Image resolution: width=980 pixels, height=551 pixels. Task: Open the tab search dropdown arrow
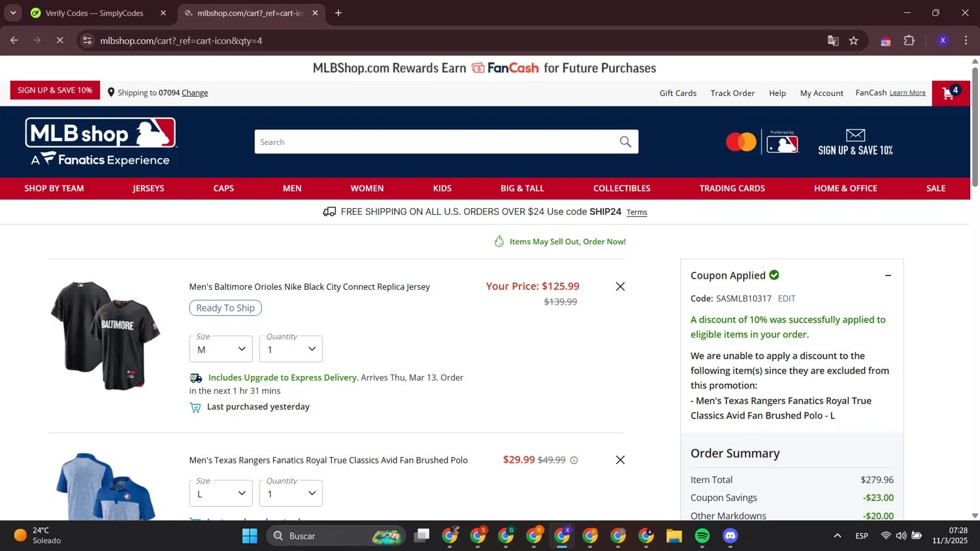pyautogui.click(x=13, y=13)
